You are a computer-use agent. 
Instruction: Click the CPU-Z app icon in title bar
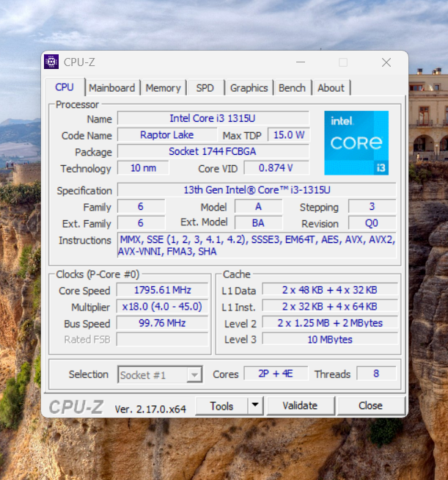(x=51, y=62)
